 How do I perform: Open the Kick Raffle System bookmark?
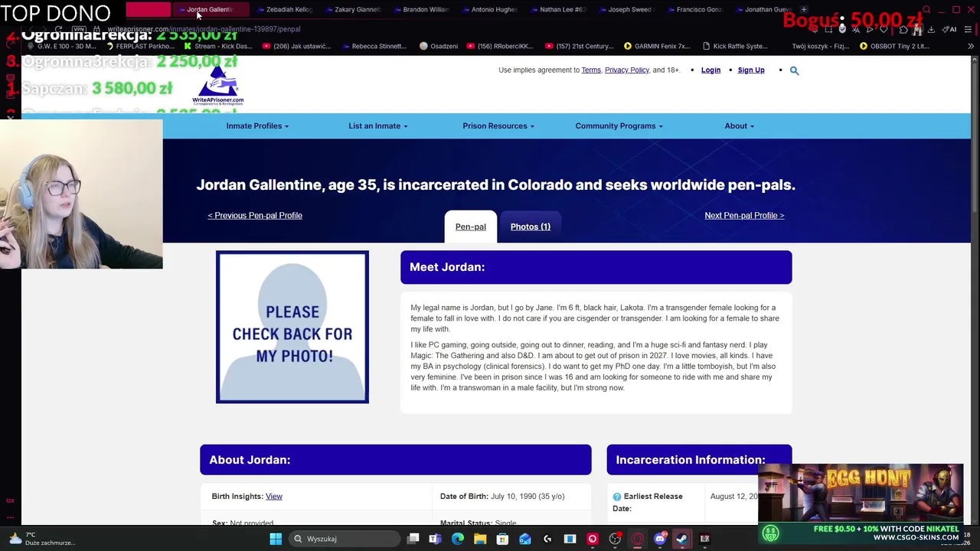(735, 47)
